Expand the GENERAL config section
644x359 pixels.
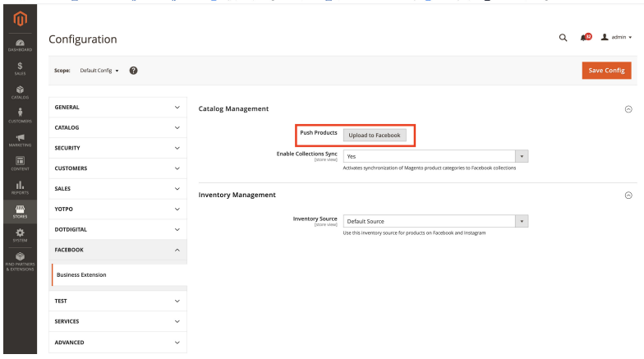coord(117,107)
